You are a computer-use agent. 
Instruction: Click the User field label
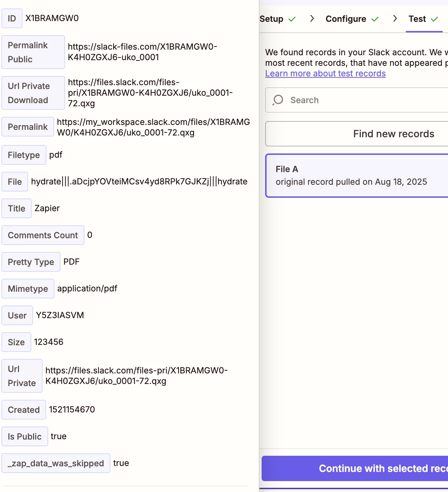click(x=17, y=315)
